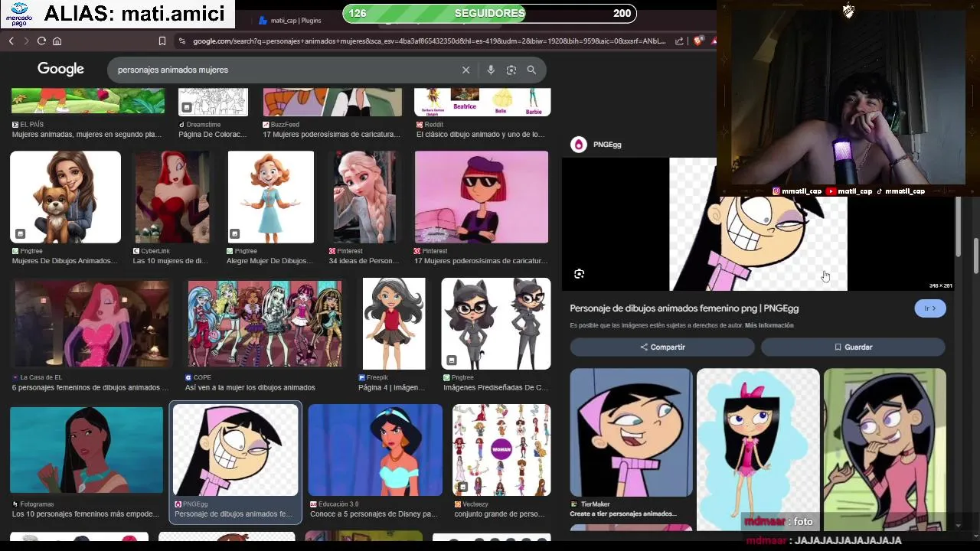Bookmark this page icon in address bar

162,41
